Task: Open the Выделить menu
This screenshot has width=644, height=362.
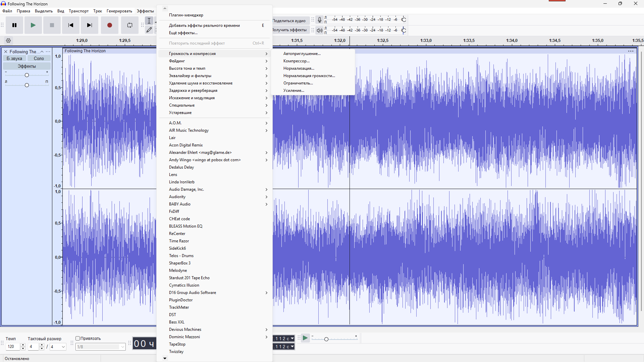Action: (44, 11)
